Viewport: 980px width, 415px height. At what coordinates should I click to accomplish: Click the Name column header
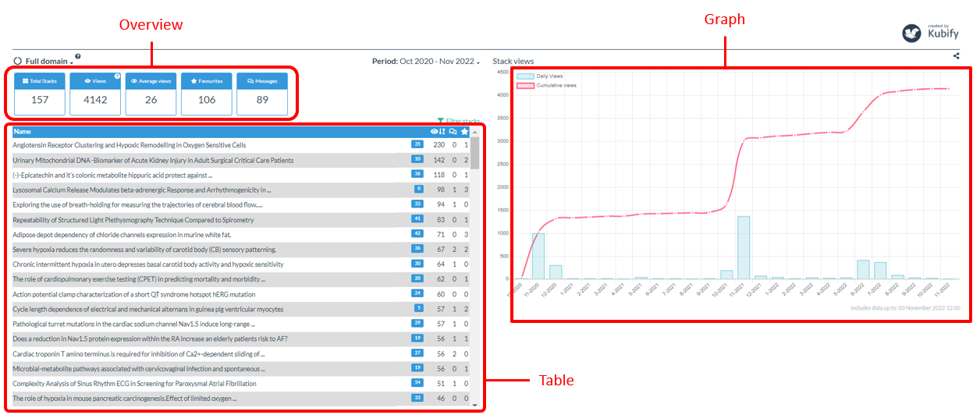click(22, 132)
